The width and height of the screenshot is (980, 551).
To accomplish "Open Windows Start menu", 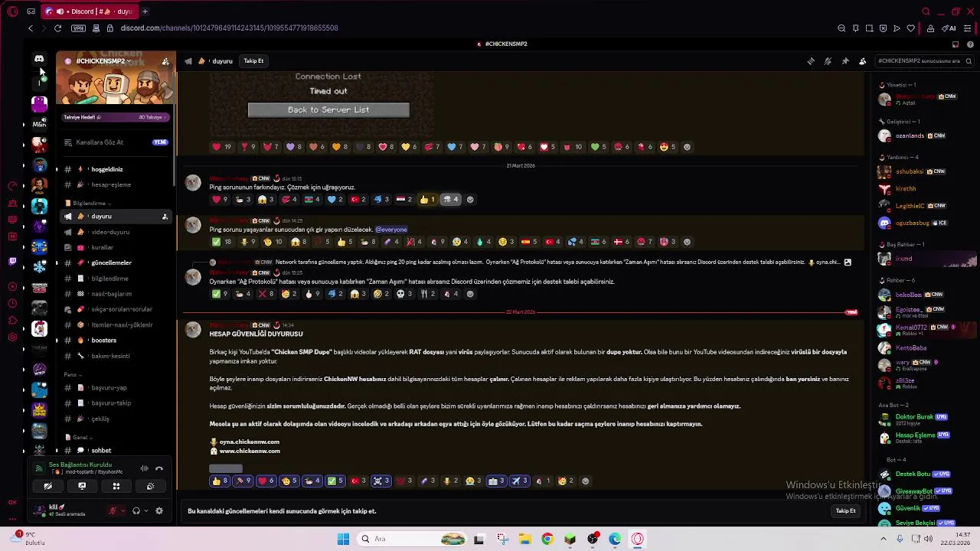I will click(x=344, y=539).
